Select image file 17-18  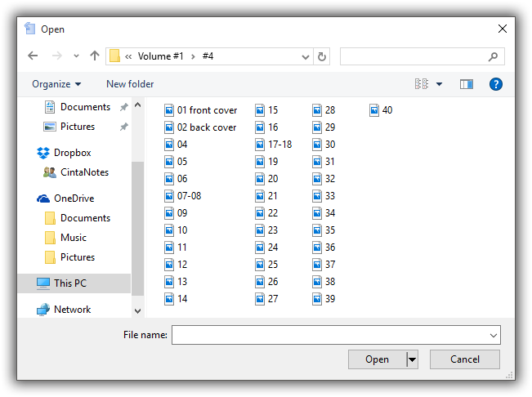click(274, 145)
